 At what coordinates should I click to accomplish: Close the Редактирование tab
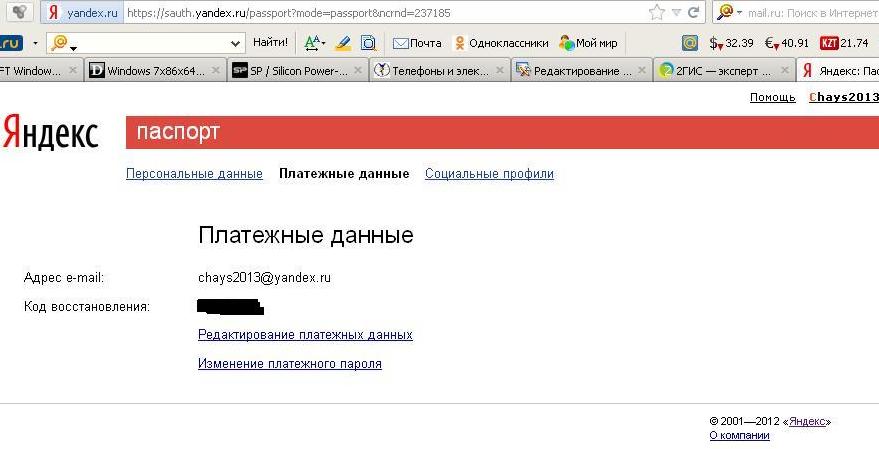[x=642, y=71]
